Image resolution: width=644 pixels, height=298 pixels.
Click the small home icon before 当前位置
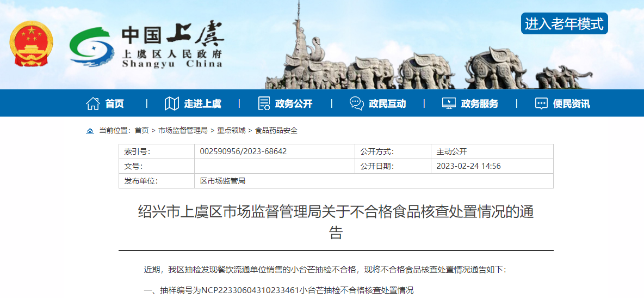[90, 131]
